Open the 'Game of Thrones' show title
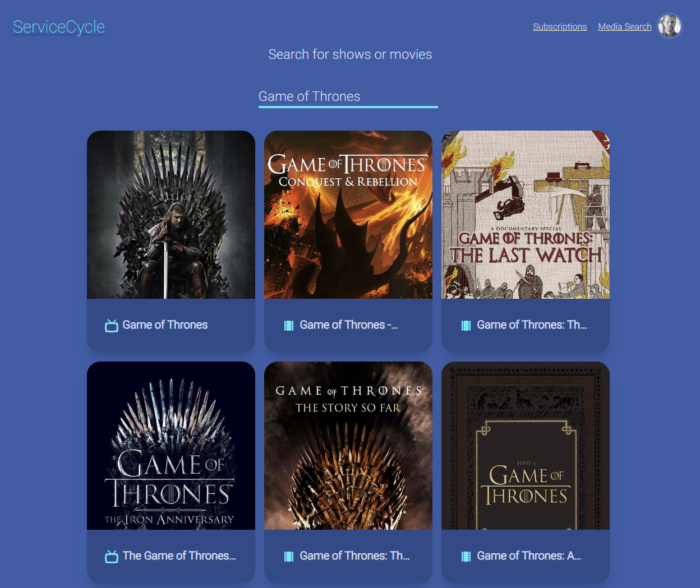This screenshot has height=588, width=700. tap(165, 325)
